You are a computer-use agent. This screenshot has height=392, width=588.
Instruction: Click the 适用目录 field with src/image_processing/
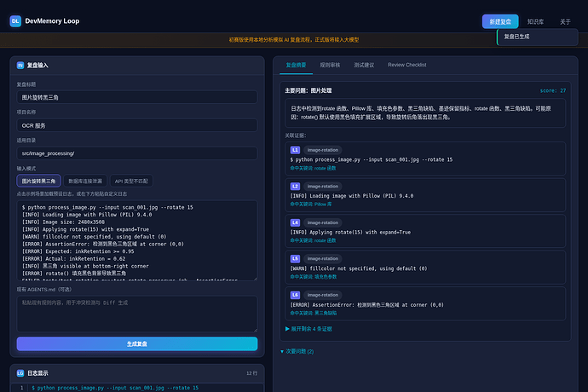(137, 153)
